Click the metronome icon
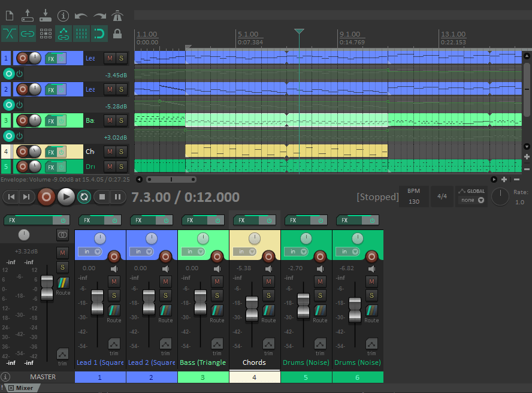532x393 pixels. point(117,16)
